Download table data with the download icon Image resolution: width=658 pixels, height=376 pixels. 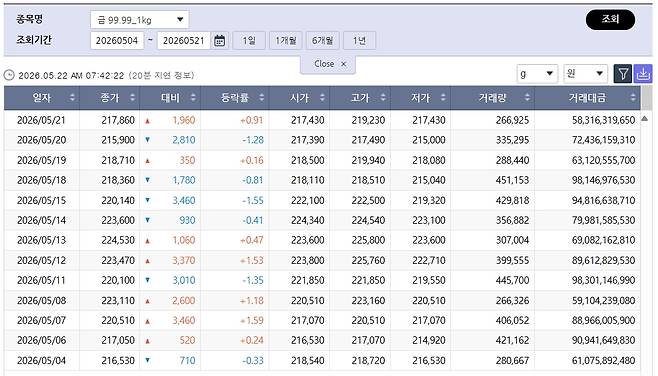point(642,74)
